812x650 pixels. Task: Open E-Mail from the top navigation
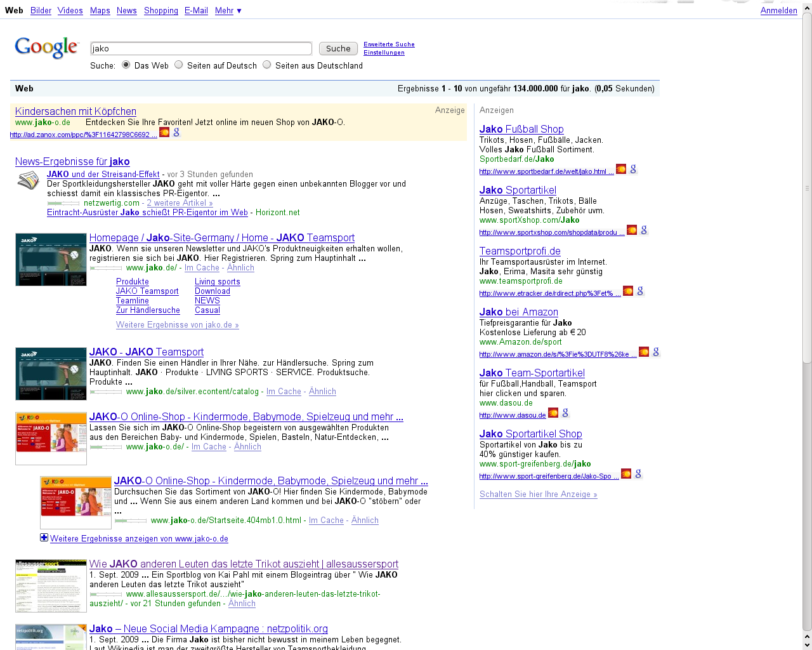coord(196,11)
